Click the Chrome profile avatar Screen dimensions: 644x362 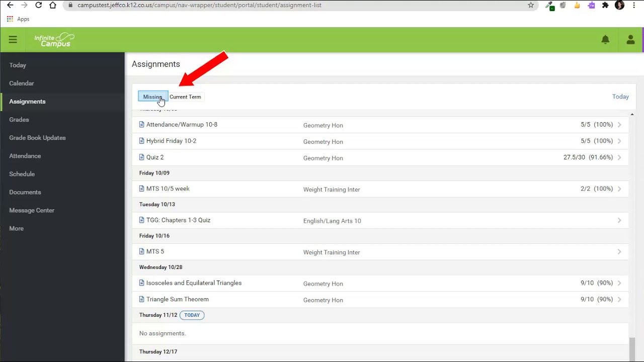tap(619, 5)
